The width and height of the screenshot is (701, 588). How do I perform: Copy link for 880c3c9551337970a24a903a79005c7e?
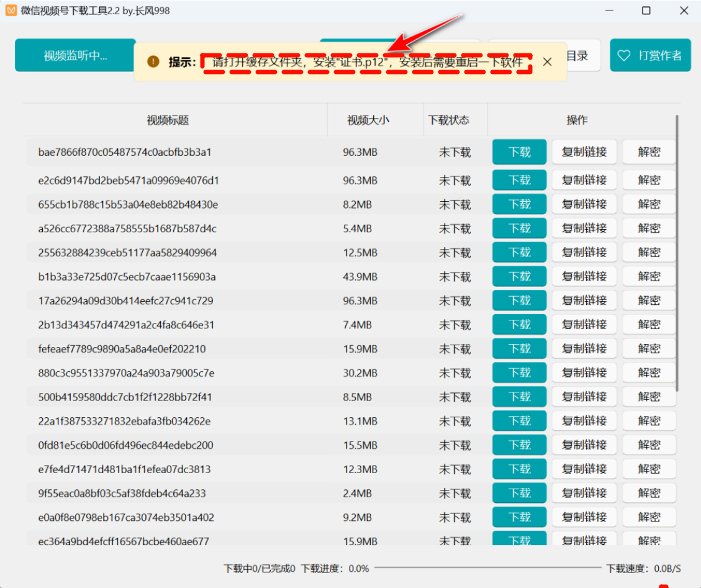[x=584, y=373]
